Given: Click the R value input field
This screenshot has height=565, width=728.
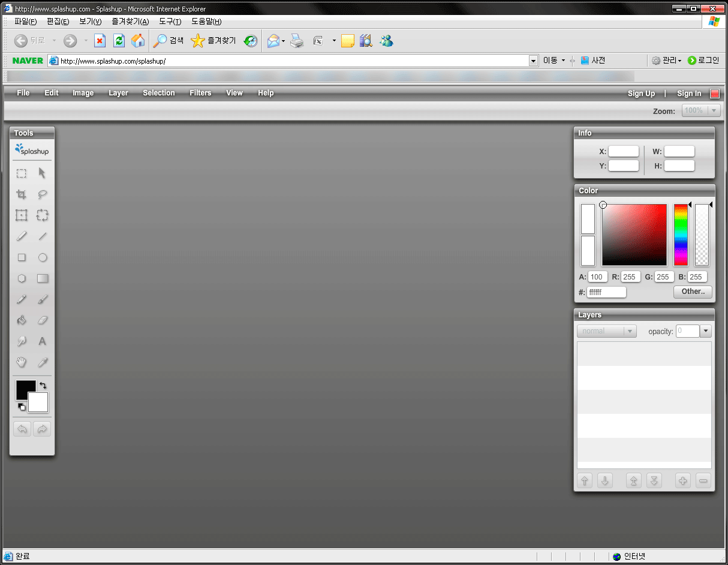Looking at the screenshot, I should coord(630,277).
